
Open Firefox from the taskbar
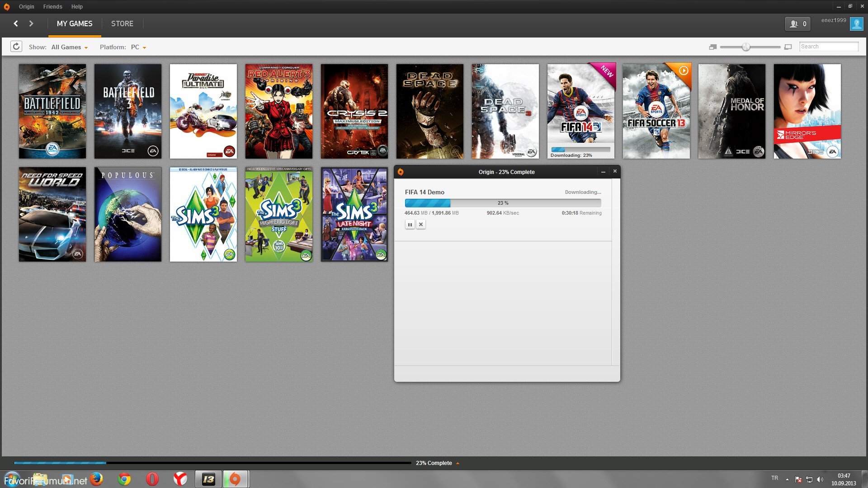coord(97,479)
